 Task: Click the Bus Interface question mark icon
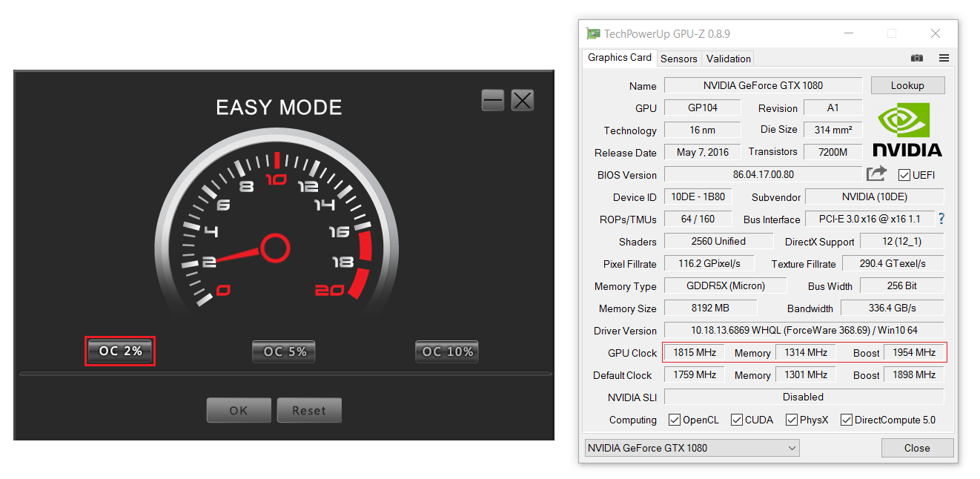941,219
